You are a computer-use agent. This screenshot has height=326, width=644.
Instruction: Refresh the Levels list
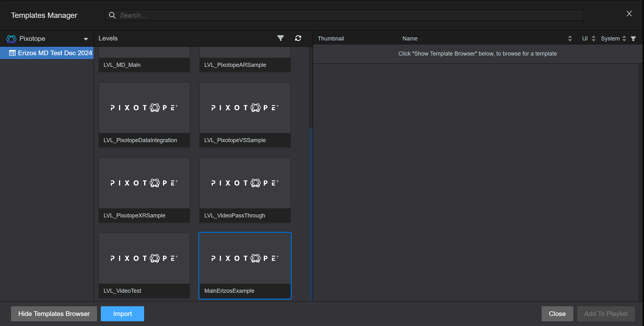pos(298,38)
